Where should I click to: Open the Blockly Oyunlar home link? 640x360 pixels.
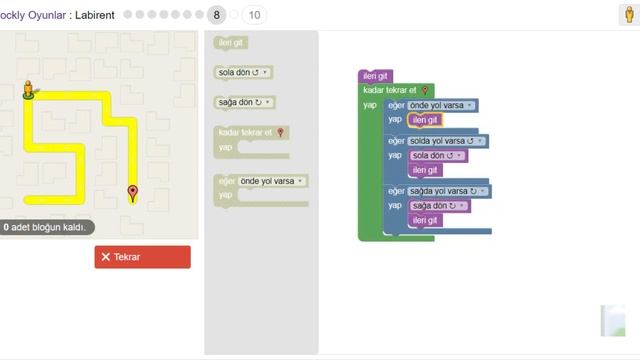point(33,15)
